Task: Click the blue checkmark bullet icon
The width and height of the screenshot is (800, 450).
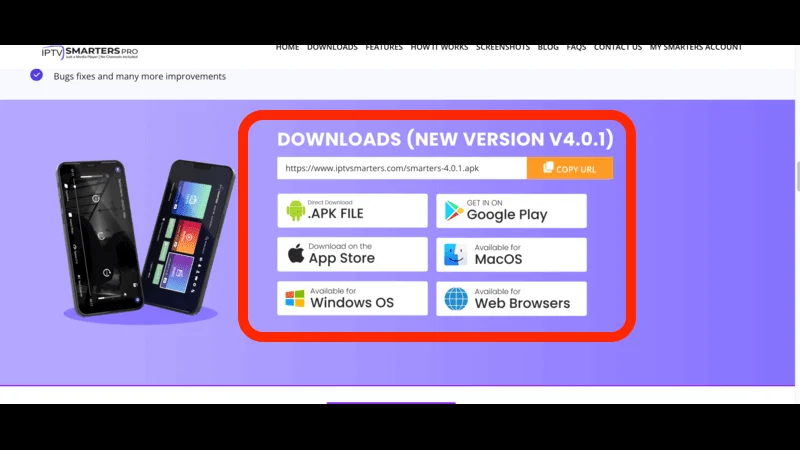Action: [36, 75]
